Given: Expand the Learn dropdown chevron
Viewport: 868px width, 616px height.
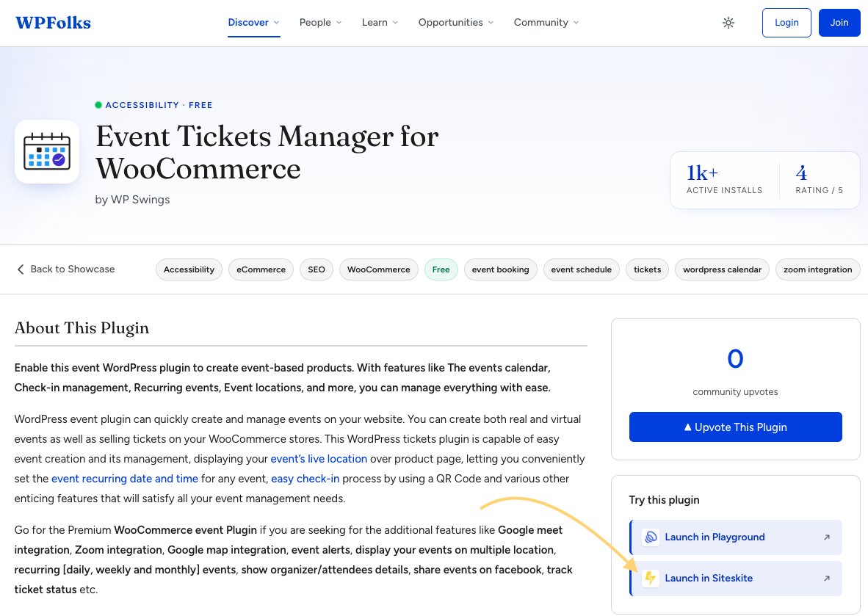Looking at the screenshot, I should pos(395,23).
